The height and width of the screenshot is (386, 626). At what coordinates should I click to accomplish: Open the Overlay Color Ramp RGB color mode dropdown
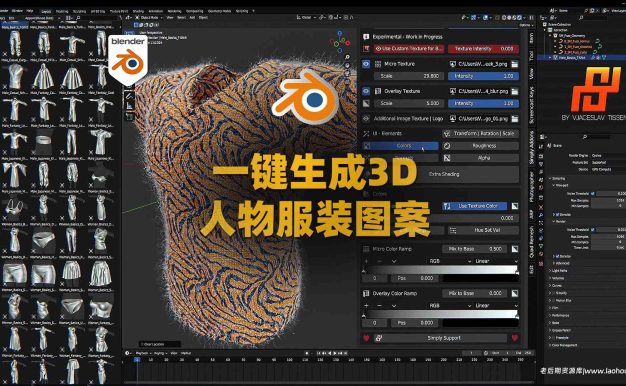[450, 305]
